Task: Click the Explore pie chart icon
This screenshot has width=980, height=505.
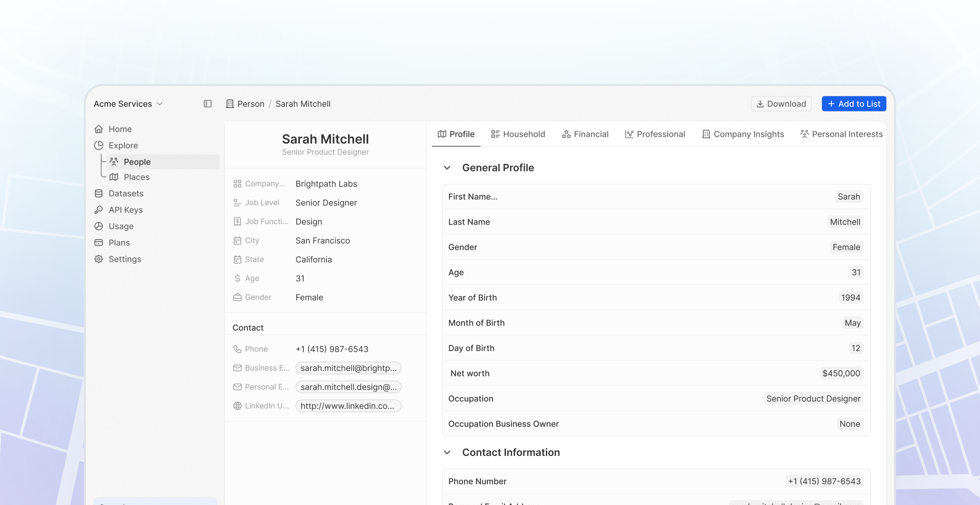Action: pos(99,145)
